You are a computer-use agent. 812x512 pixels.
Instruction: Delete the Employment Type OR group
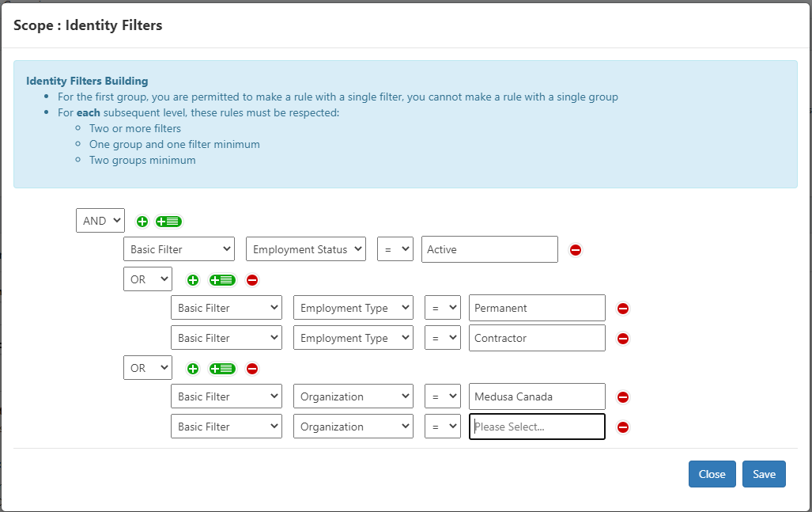(252, 280)
